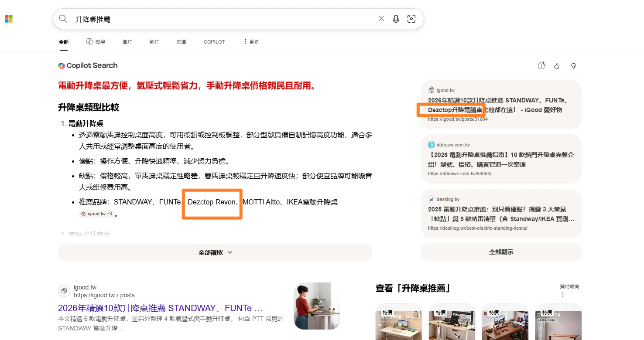
Task: Click 全部顯示 to show all sources
Action: click(x=501, y=252)
